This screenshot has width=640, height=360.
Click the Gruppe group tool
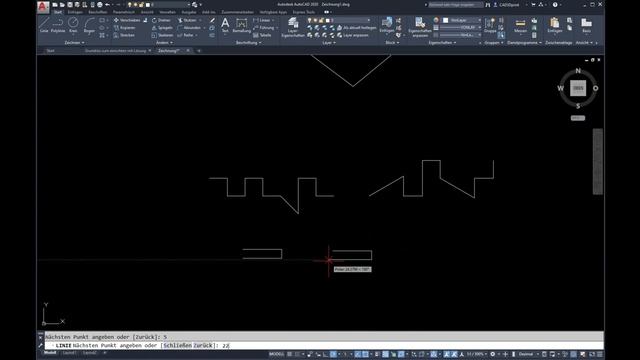click(x=490, y=25)
